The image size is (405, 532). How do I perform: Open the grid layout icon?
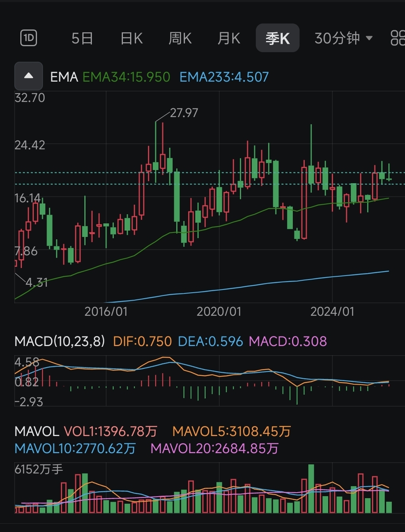tap(397, 38)
